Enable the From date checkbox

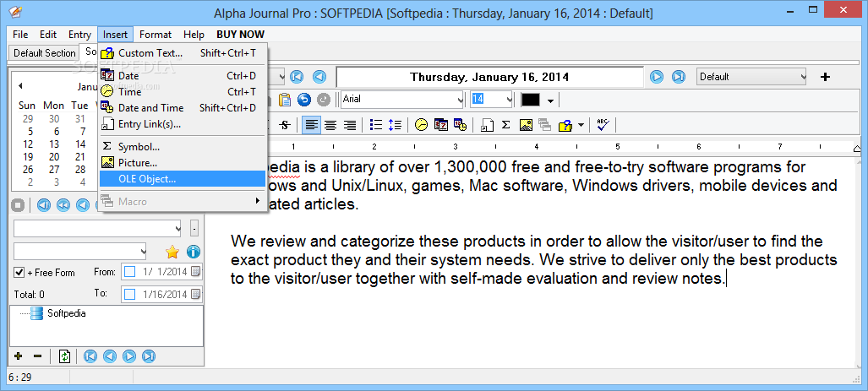[x=129, y=272]
